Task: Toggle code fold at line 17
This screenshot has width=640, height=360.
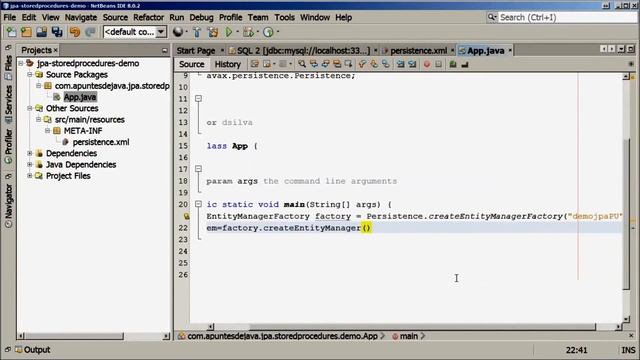Action: [198, 169]
